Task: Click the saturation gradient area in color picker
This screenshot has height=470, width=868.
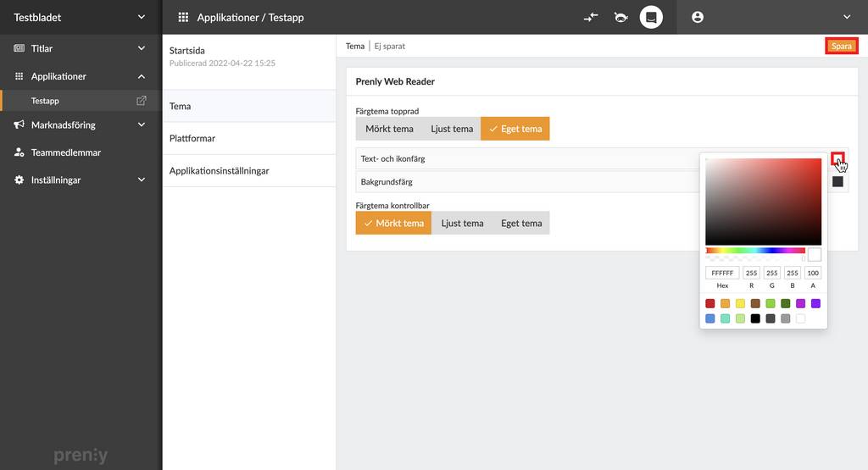Action: click(x=764, y=202)
